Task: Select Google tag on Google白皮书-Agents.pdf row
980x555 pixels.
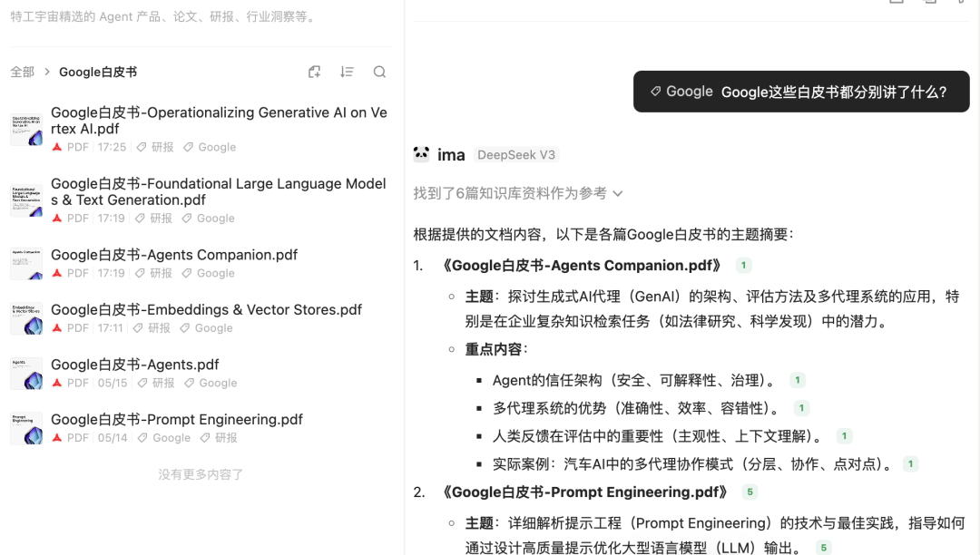Action: [x=211, y=384]
